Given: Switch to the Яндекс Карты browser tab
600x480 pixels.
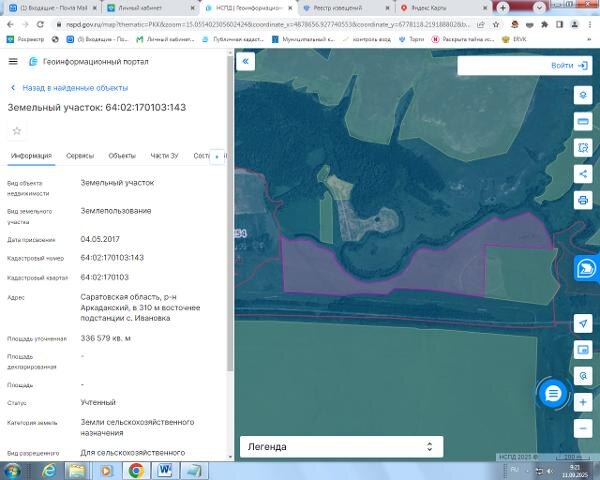Looking at the screenshot, I should pos(444,8).
